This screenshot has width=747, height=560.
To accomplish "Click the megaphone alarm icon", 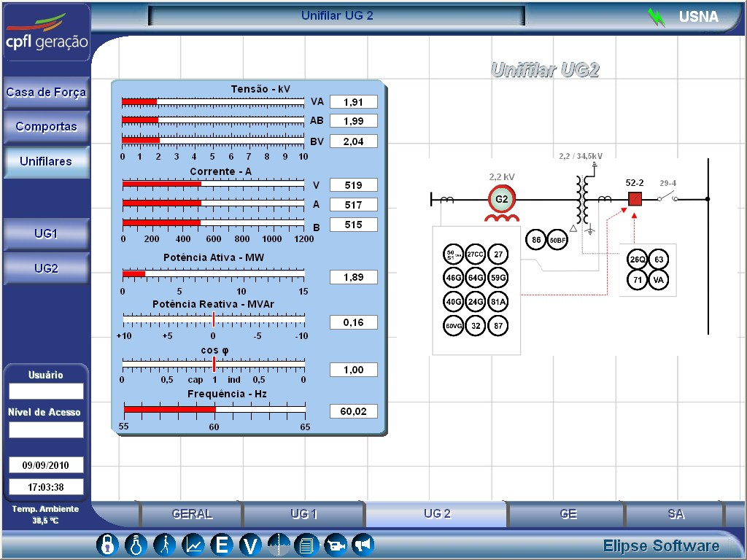I will click(363, 544).
